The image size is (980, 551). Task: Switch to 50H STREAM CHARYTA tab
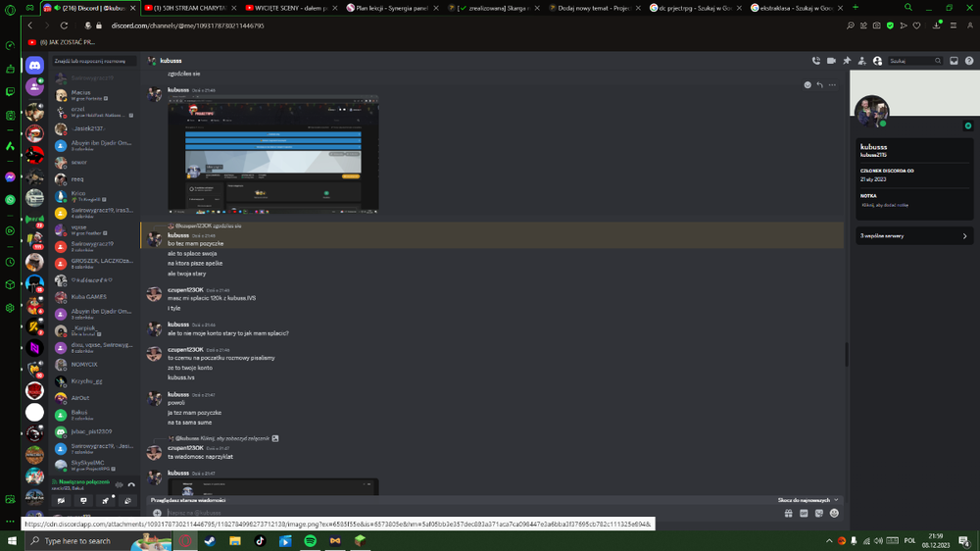point(189,8)
